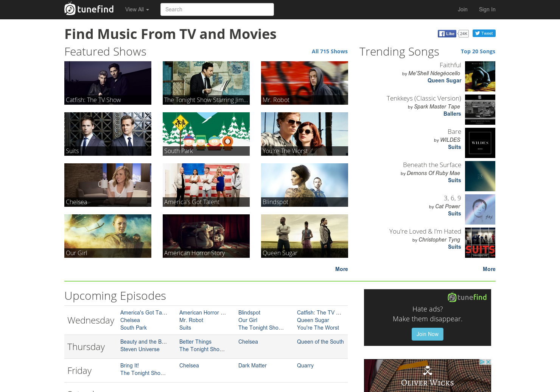This screenshot has height=392, width=560.
Task: Open Friday's Bring It! episode
Action: [x=129, y=366]
